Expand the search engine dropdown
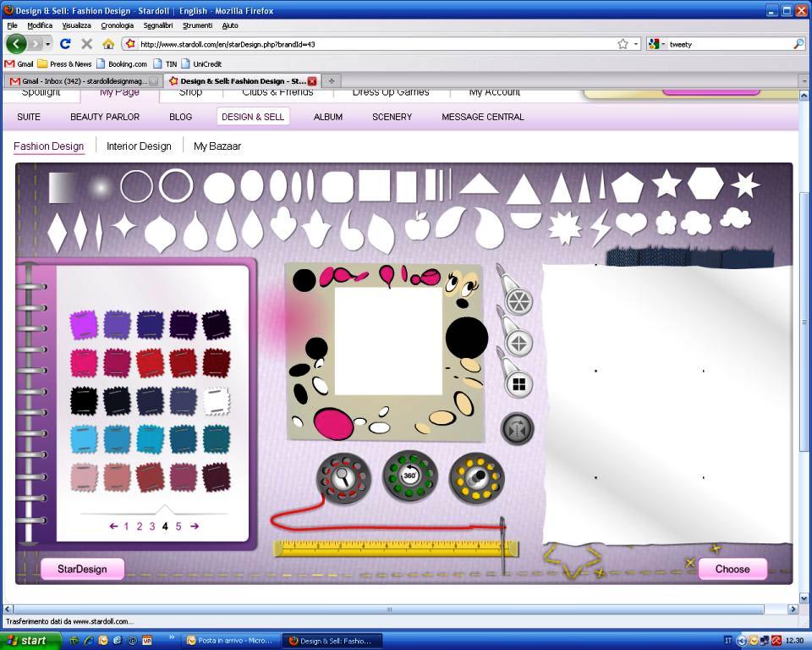The width and height of the screenshot is (812, 650). pyautogui.click(x=662, y=44)
